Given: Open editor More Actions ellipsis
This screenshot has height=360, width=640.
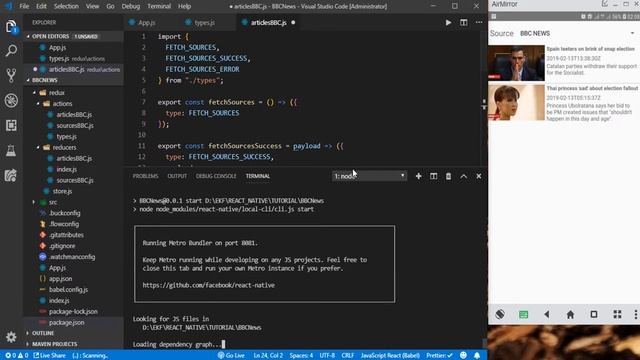Looking at the screenshot, I should tap(479, 22).
